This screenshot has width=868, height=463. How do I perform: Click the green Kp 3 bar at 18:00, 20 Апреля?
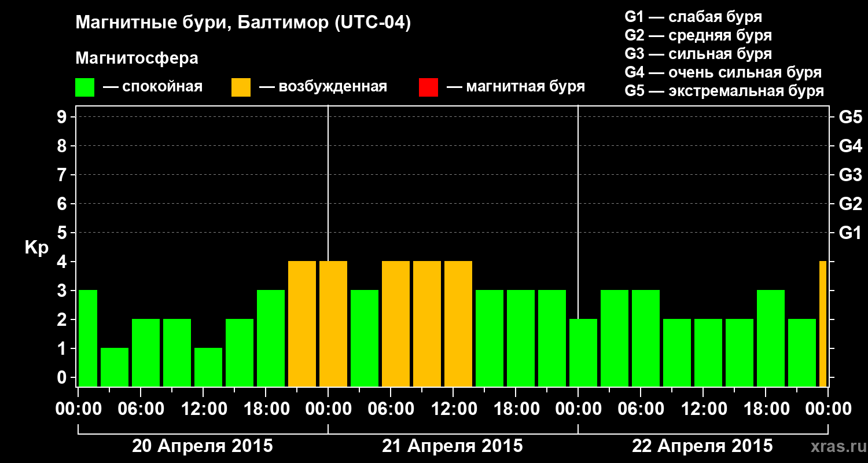[271, 338]
